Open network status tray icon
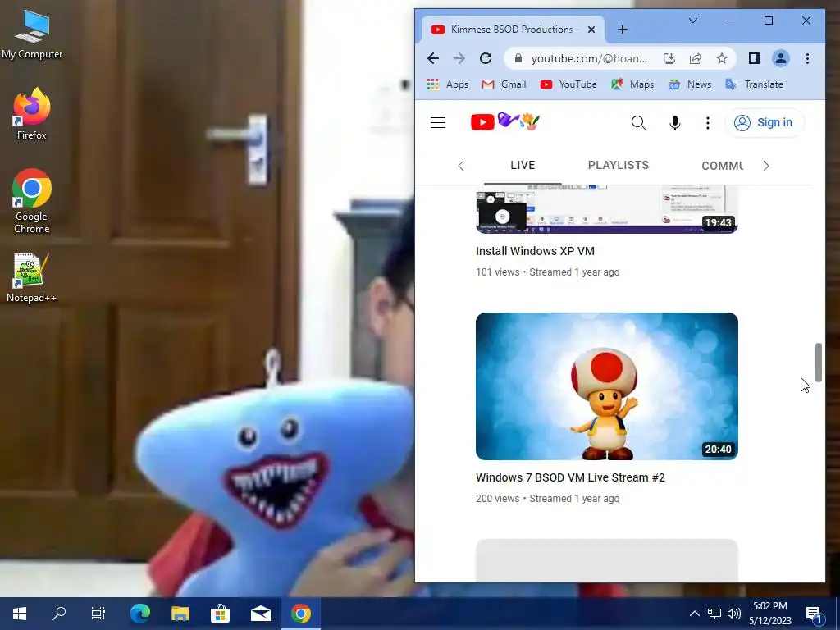840x630 pixels. (714, 614)
